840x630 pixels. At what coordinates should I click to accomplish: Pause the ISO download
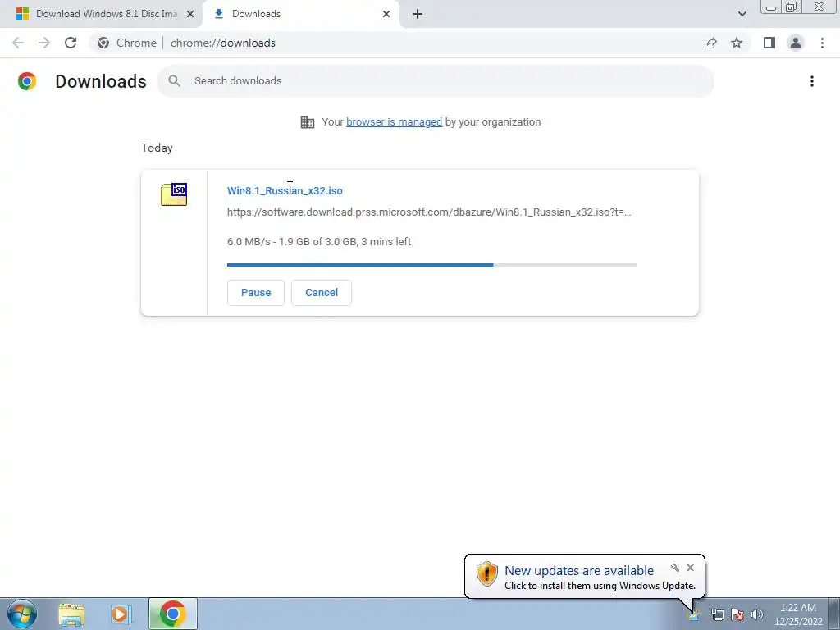coord(256,293)
